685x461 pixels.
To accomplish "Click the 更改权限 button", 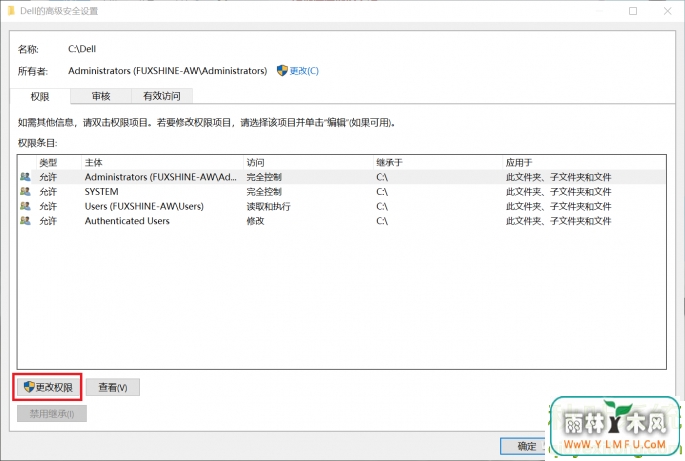I will tap(48, 387).
